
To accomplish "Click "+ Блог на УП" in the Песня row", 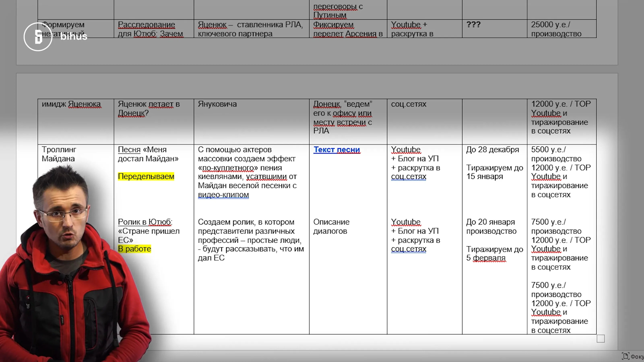I will pos(415,158).
